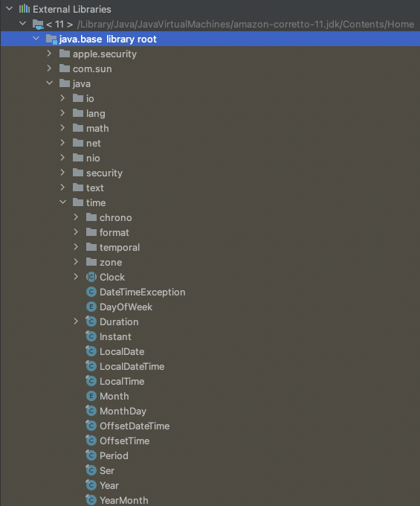The image size is (420, 506).
Task: Click the LocalDate class icon
Action: point(91,351)
